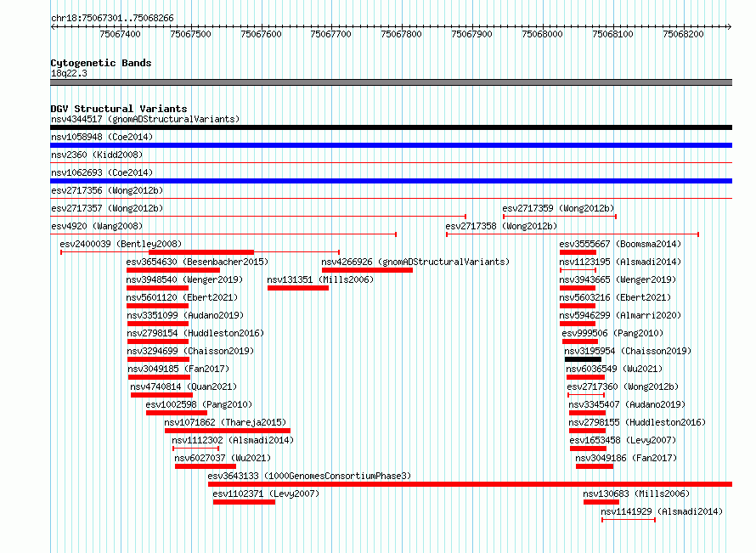
Task: Click ruler position 75067400
Action: pyautogui.click(x=120, y=34)
